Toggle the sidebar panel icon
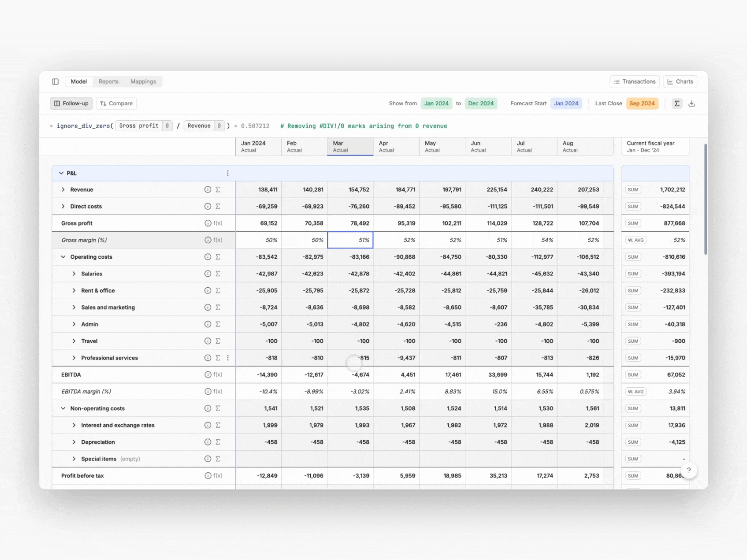This screenshot has height=560, width=747. click(56, 81)
